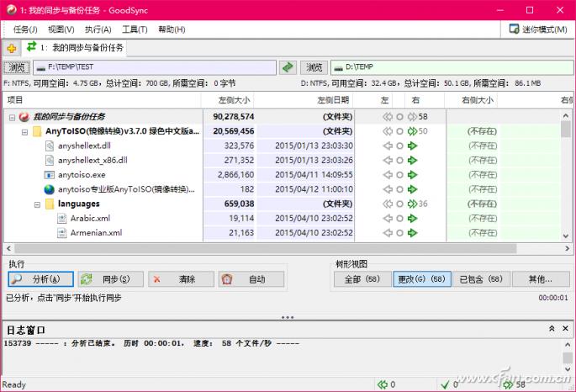Image resolution: width=576 pixels, height=392 pixels.
Task: Open the 执行(A) menu
Action: coord(98,29)
